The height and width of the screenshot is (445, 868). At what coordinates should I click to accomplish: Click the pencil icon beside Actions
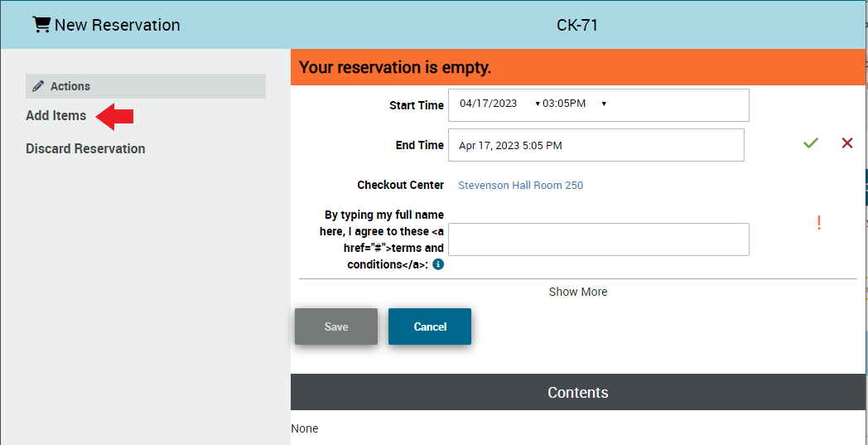(38, 86)
